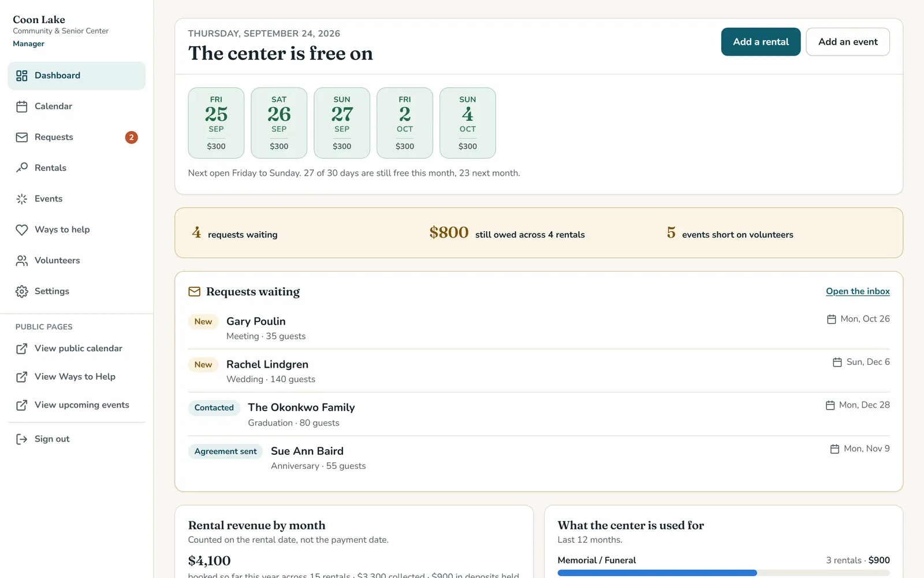Image resolution: width=924 pixels, height=578 pixels.
Task: Click the 5 events short on volunteers stat
Action: tap(730, 233)
